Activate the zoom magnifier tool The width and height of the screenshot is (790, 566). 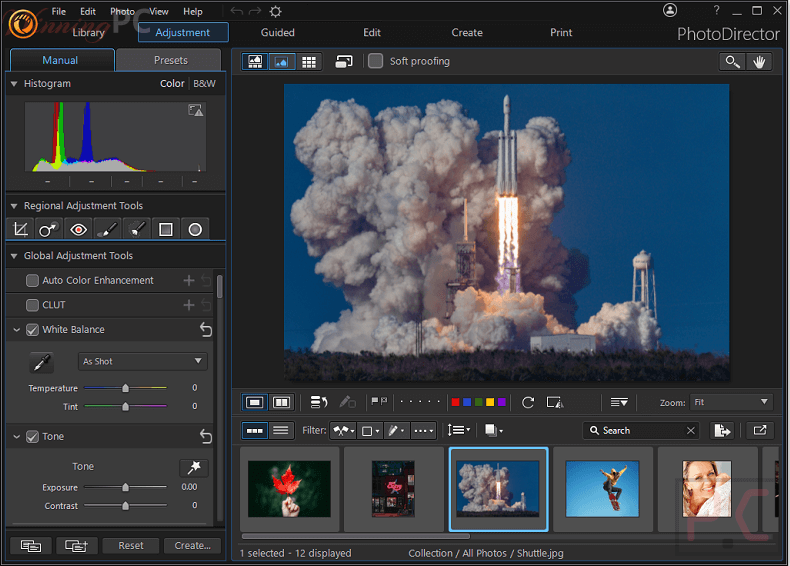(733, 61)
